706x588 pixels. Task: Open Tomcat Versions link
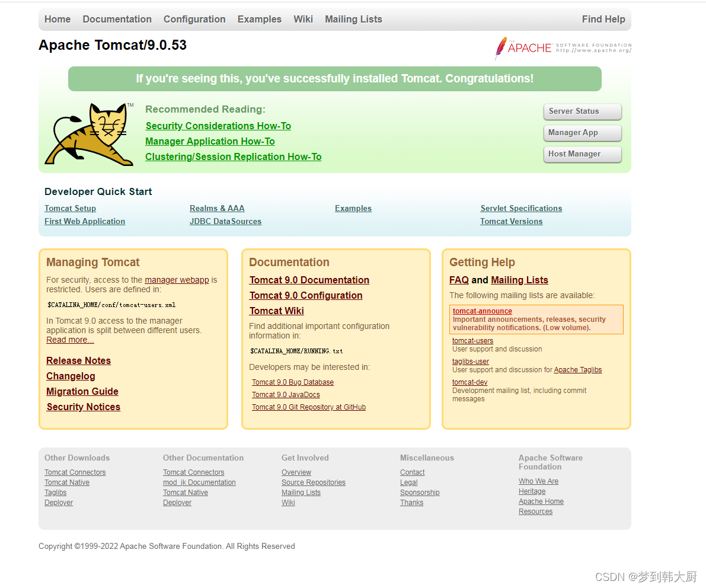[x=512, y=222]
